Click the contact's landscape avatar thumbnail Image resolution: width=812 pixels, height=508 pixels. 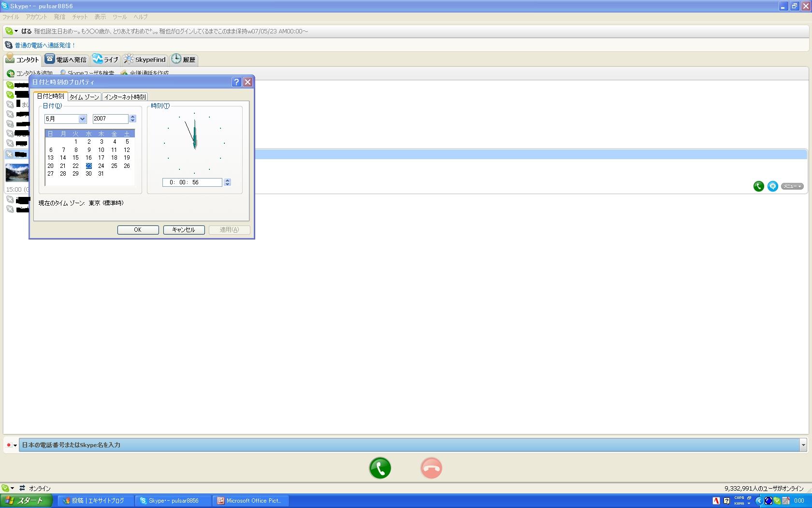[x=17, y=173]
